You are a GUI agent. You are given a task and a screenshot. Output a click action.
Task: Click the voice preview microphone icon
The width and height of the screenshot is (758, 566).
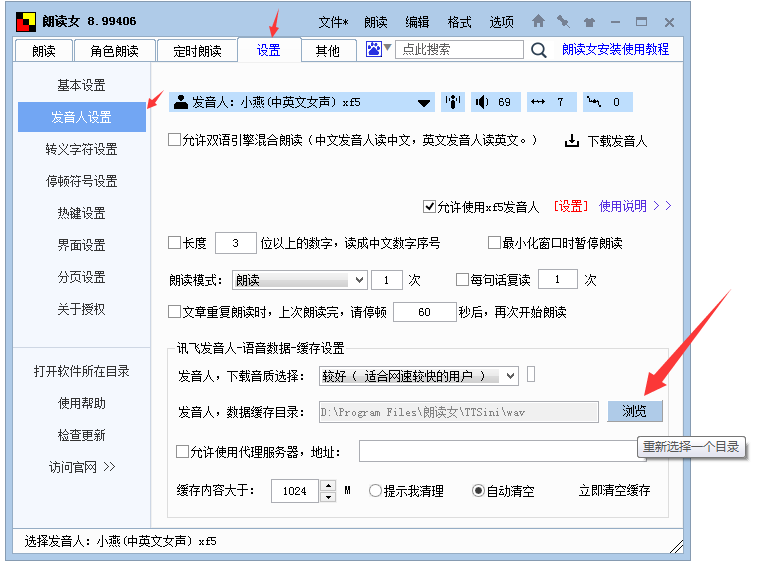pyautogui.click(x=453, y=102)
